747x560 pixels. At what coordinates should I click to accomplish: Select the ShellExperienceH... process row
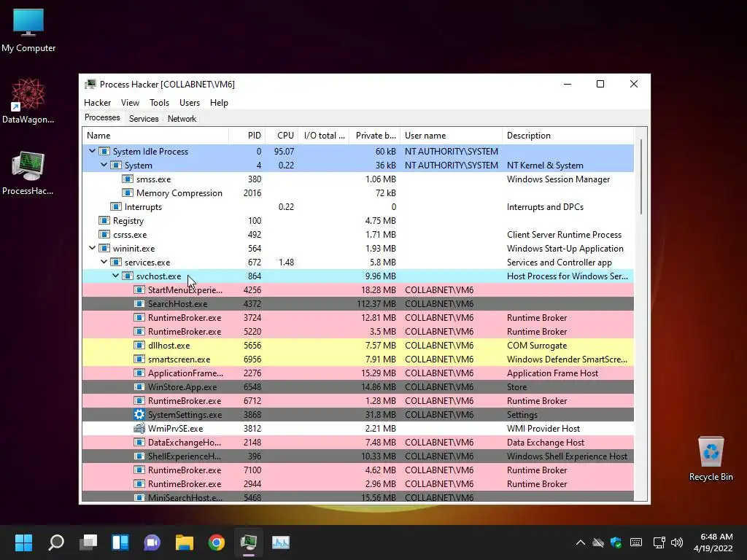(x=357, y=456)
